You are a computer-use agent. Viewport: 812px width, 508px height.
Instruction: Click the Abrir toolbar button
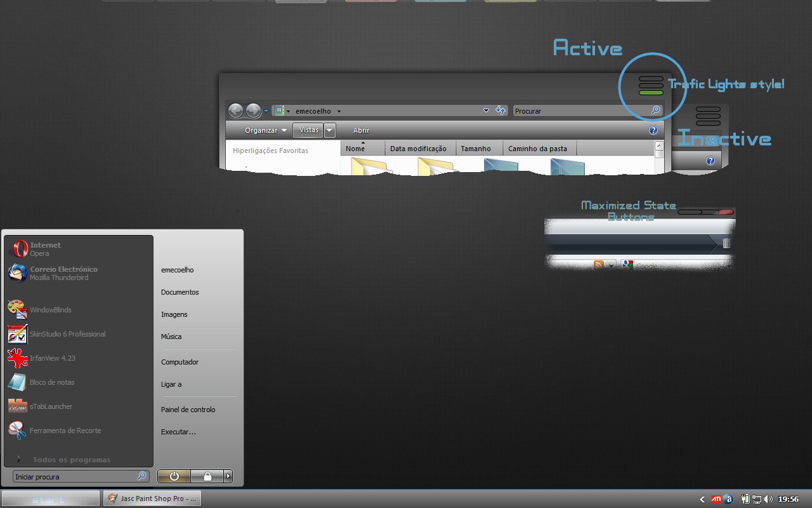(362, 130)
